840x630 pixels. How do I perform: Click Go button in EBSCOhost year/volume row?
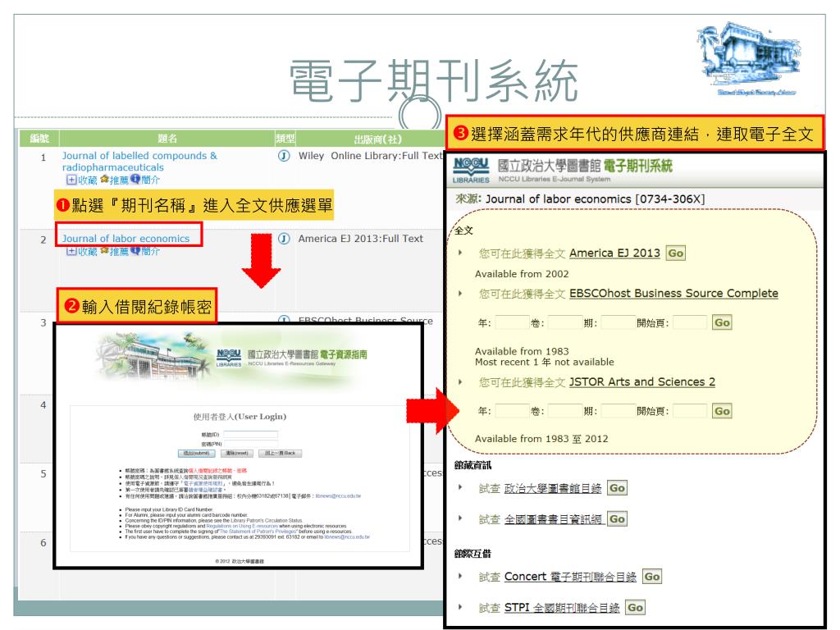coord(722,322)
